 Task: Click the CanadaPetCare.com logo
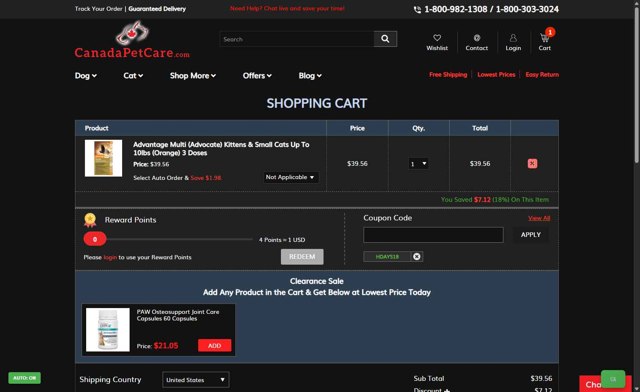(132, 40)
